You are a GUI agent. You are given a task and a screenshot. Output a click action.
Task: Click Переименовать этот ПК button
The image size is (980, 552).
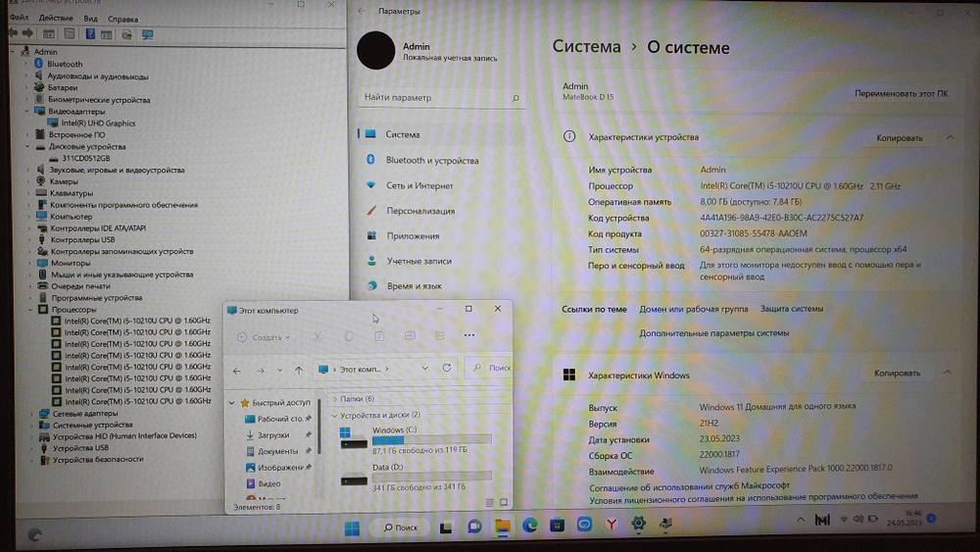[x=902, y=93]
